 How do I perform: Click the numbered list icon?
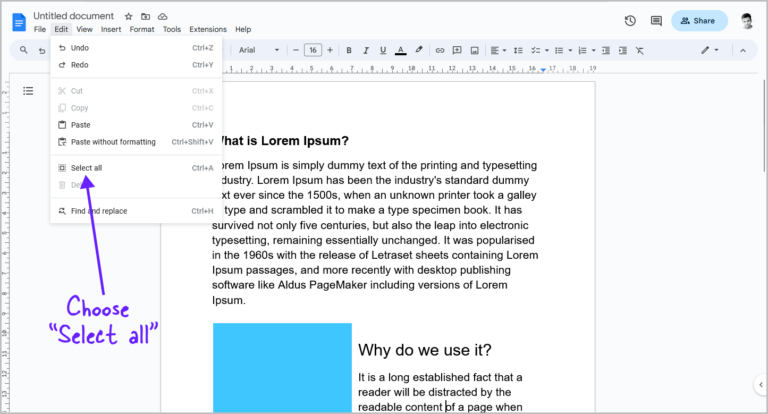point(582,50)
